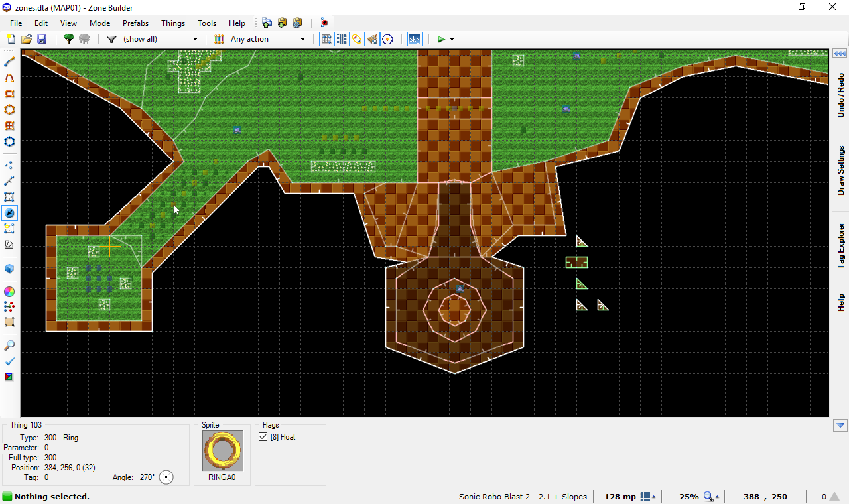Select the Draw Rectangle tool

[x=9, y=94]
